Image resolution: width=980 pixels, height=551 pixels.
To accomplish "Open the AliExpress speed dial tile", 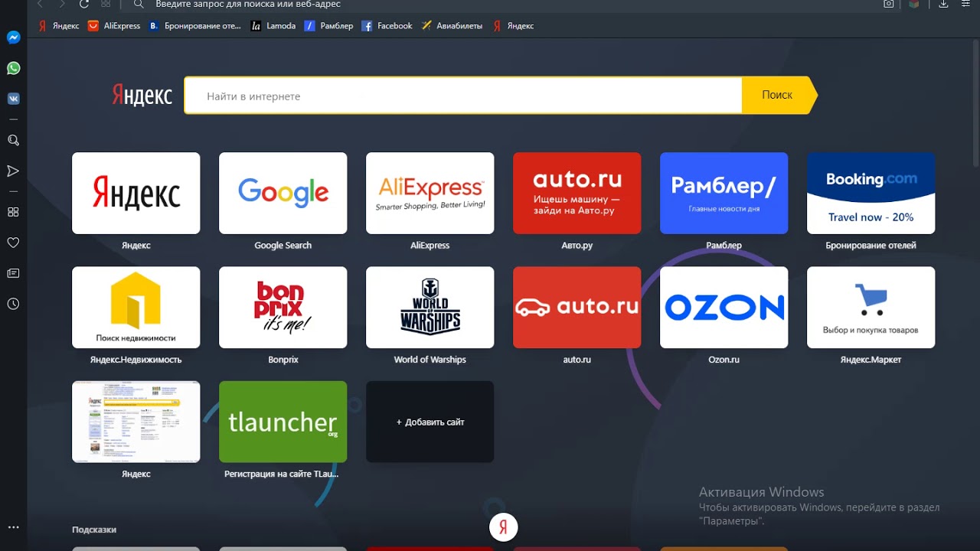I will (430, 193).
